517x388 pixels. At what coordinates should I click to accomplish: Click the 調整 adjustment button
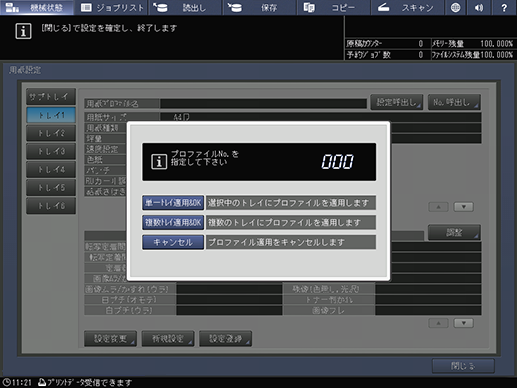[x=454, y=232]
